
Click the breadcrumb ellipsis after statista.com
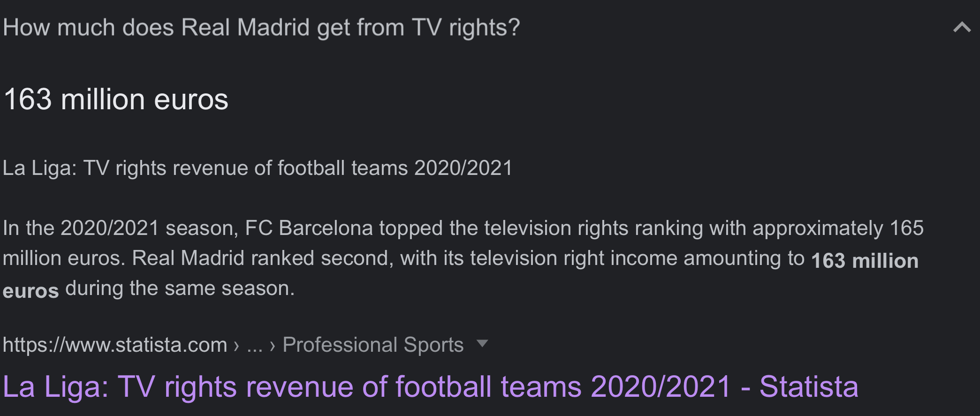(x=254, y=346)
